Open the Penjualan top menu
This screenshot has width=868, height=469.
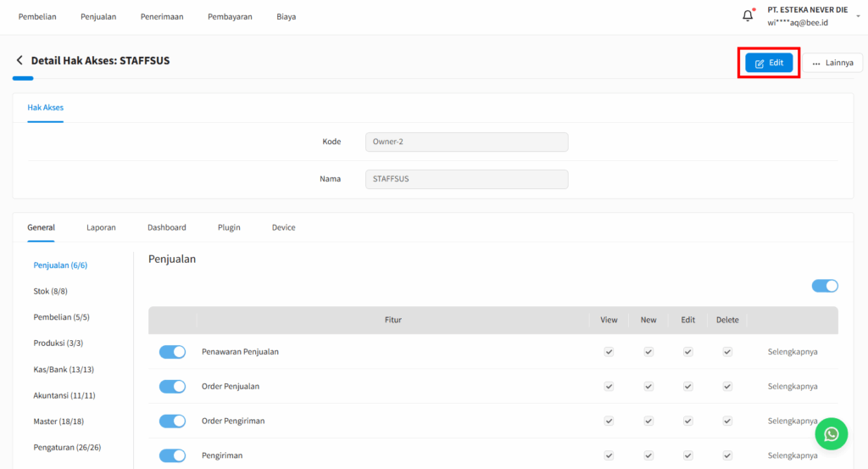click(x=98, y=17)
